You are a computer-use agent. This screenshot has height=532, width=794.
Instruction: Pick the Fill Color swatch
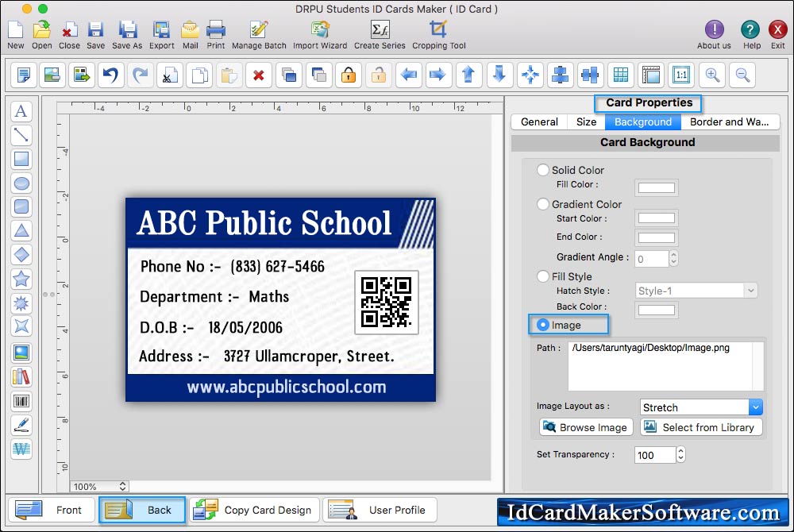(x=657, y=188)
